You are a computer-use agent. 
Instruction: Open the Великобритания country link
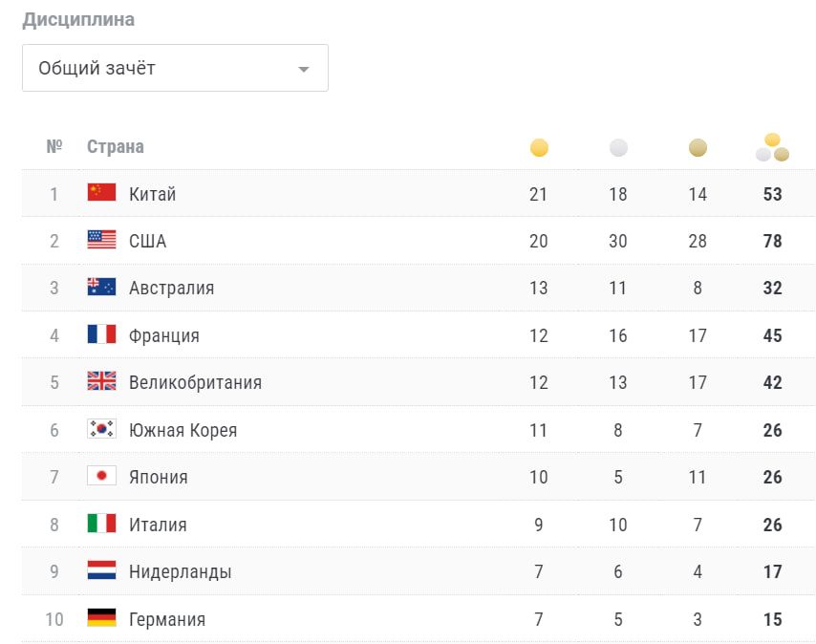195,382
